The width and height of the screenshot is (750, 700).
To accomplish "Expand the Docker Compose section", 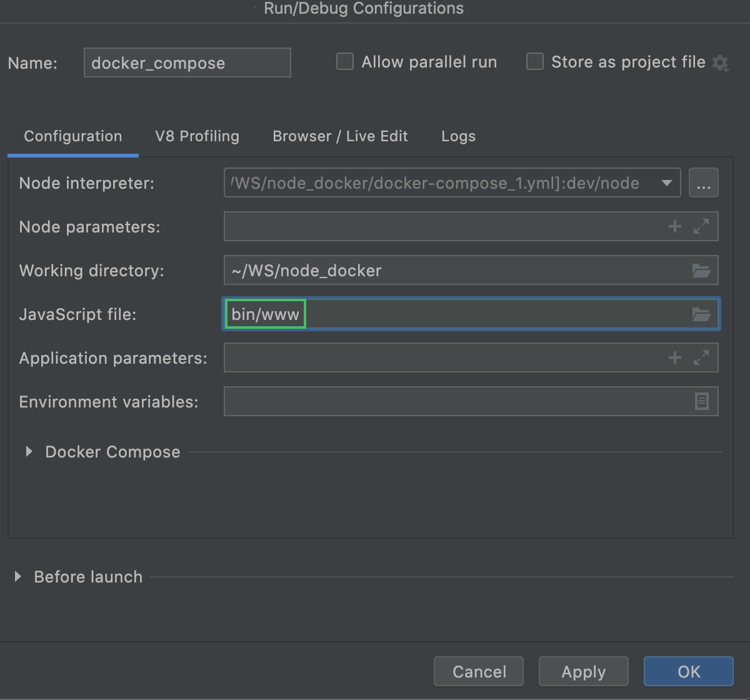I will (x=29, y=451).
